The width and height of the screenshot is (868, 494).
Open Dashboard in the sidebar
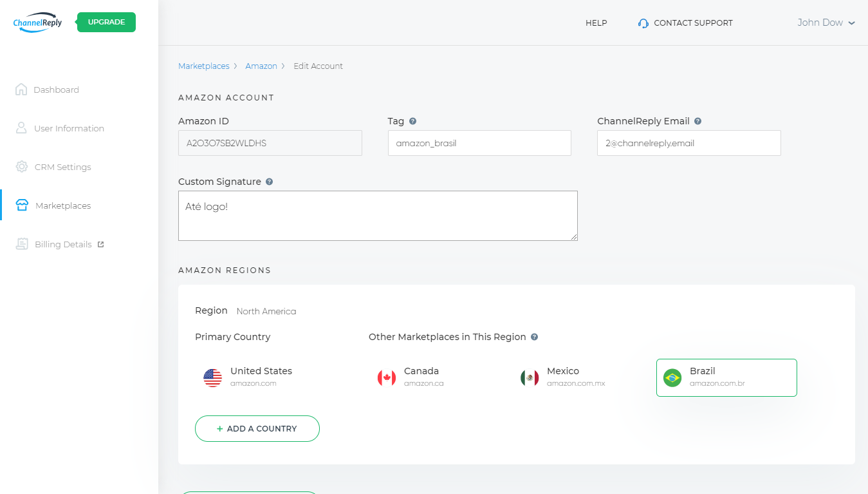[x=56, y=90]
